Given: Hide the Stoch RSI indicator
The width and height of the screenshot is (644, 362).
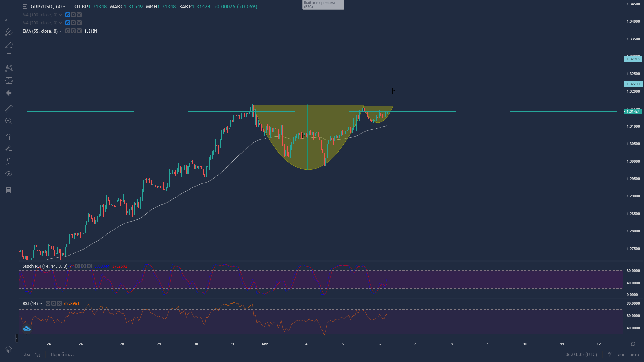Looking at the screenshot, I should pos(78,266).
